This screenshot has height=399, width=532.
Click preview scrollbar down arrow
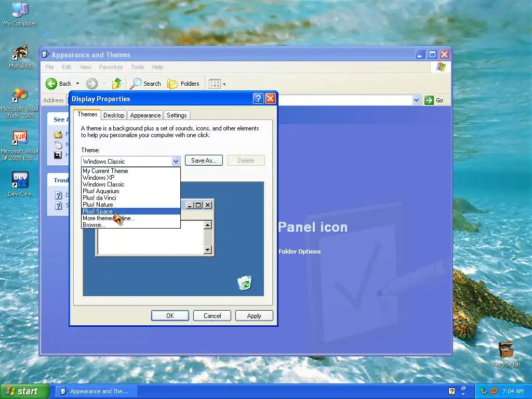click(x=208, y=250)
